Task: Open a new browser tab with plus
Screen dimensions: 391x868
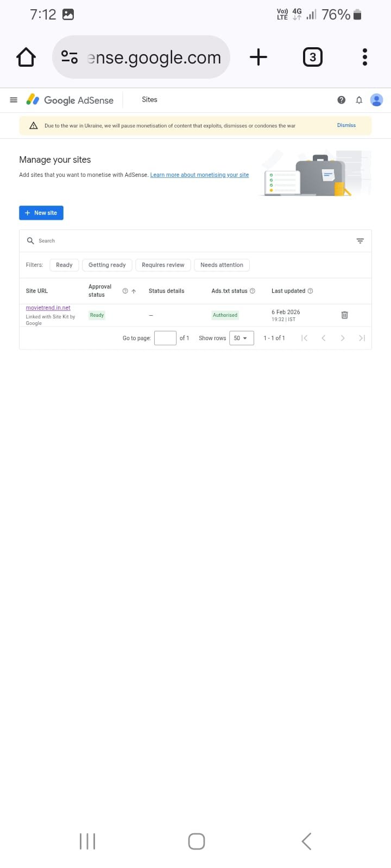Action: pos(258,57)
